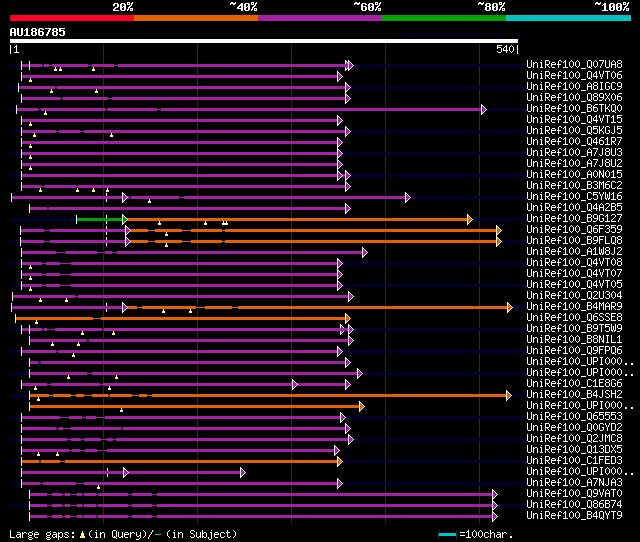Click arrowhead ending the B4MAR9 orange bar
The height and width of the screenshot is (542, 640).
(x=510, y=307)
